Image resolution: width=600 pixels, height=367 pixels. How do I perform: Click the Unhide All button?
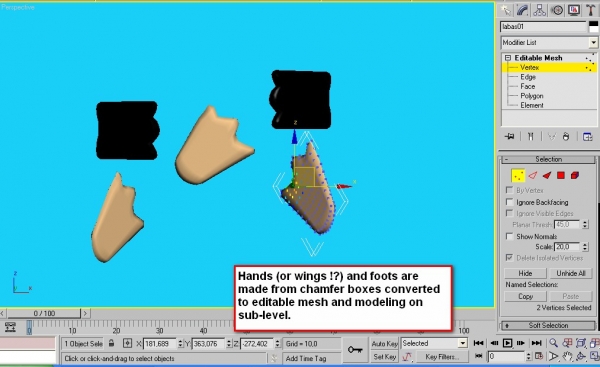(x=571, y=273)
